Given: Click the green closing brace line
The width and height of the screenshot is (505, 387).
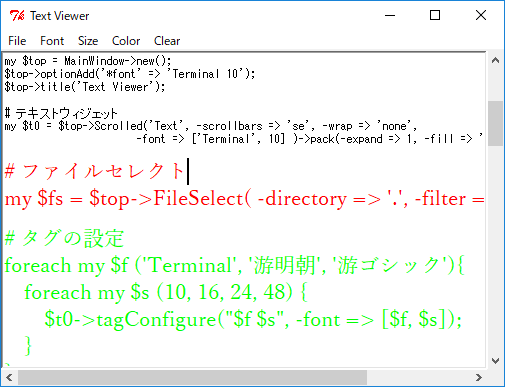Looking at the screenshot, I should [28, 346].
